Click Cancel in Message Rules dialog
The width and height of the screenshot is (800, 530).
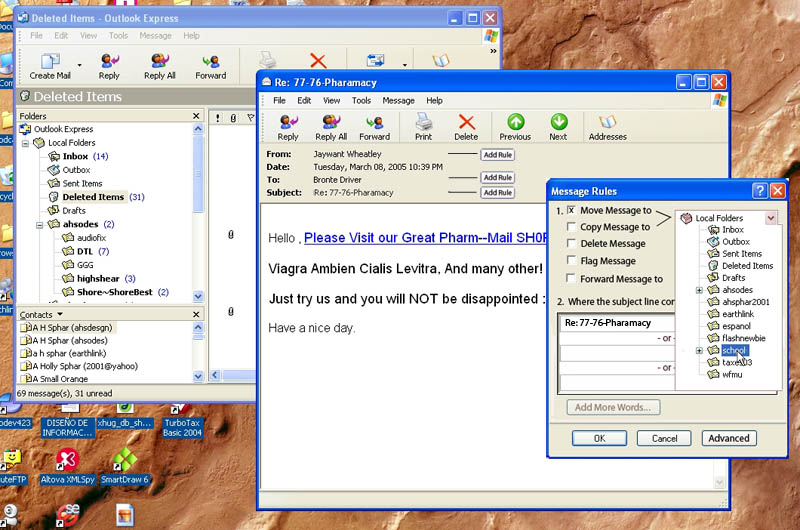[x=664, y=438]
